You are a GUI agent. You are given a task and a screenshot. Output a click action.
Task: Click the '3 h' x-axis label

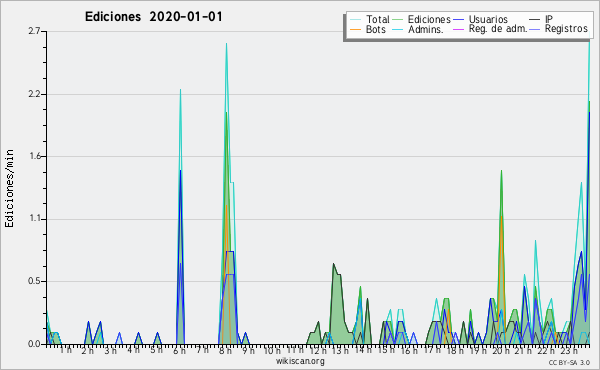(111, 351)
